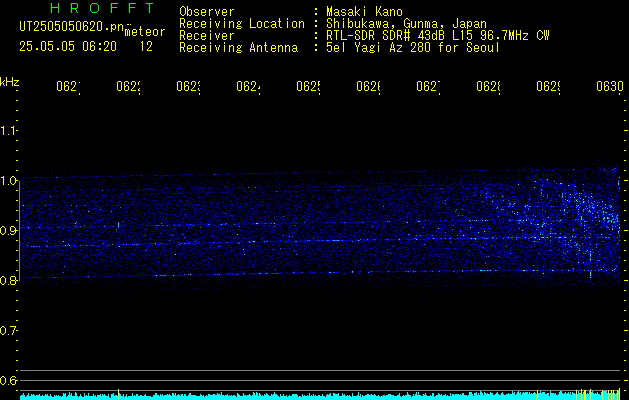Select the file name UT2505050620.pn
The width and height of the screenshot is (629, 400).
pyautogui.click(x=72, y=26)
